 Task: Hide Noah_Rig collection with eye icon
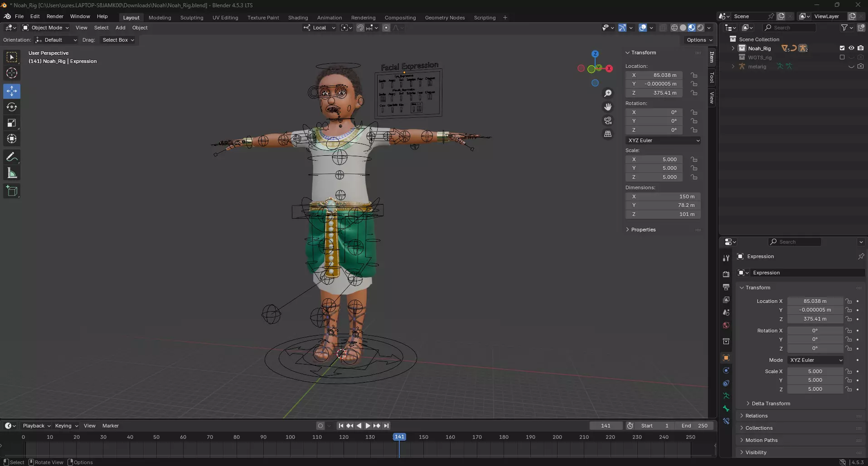pos(851,48)
